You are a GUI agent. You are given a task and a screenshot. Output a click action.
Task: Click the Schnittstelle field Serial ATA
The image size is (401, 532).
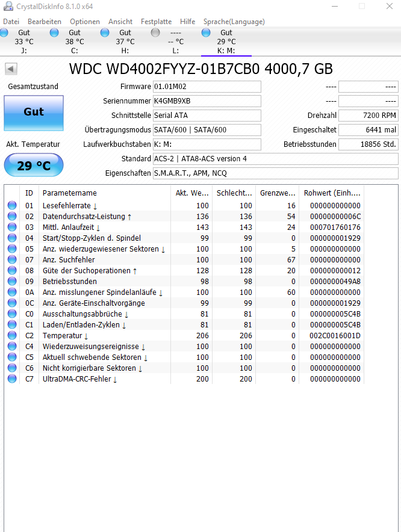[207, 116]
